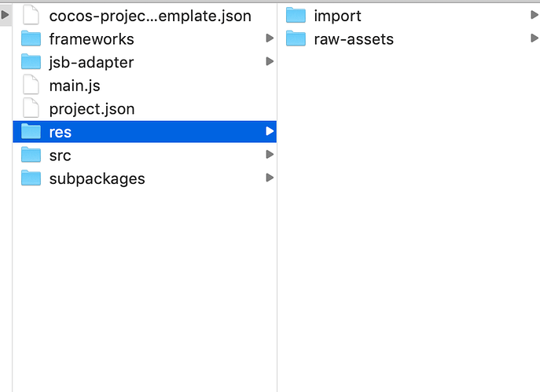Select the src folder name
The image size is (540, 392).
pos(60,156)
